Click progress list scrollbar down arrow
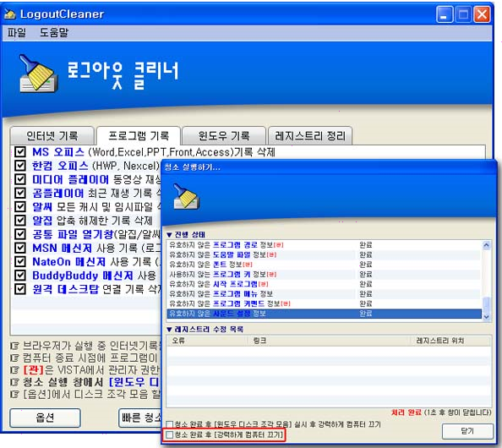 click(486, 316)
